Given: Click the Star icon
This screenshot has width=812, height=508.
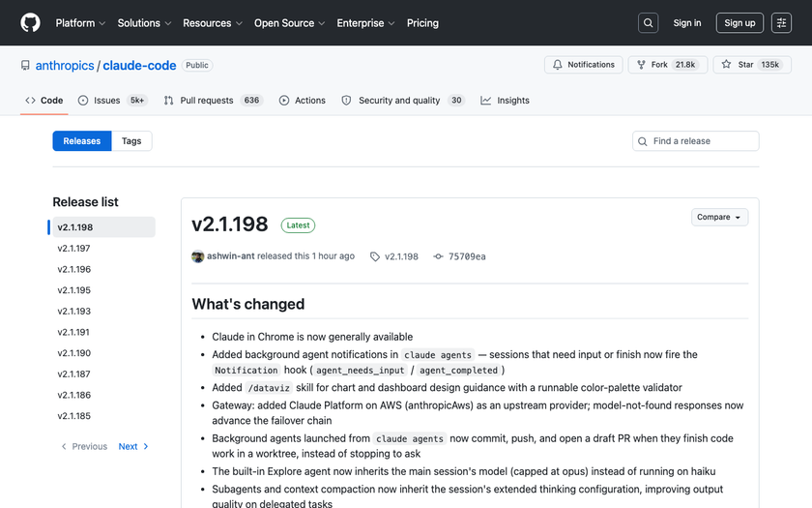Looking at the screenshot, I should [x=727, y=64].
